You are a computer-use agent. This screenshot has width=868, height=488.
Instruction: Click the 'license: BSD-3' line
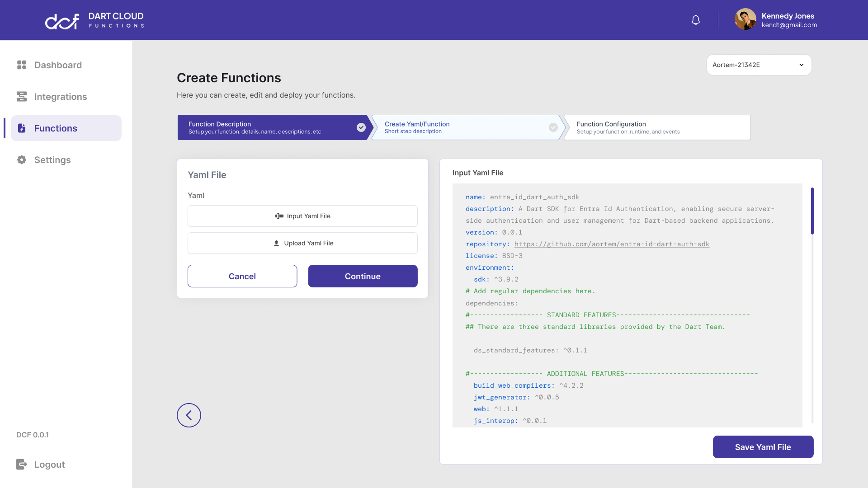pos(494,256)
